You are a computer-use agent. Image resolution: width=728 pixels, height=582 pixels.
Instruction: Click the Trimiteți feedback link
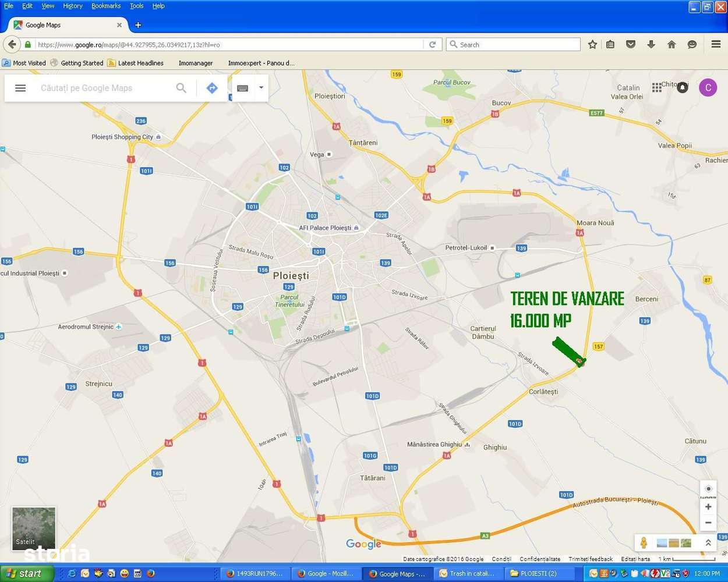click(591, 559)
